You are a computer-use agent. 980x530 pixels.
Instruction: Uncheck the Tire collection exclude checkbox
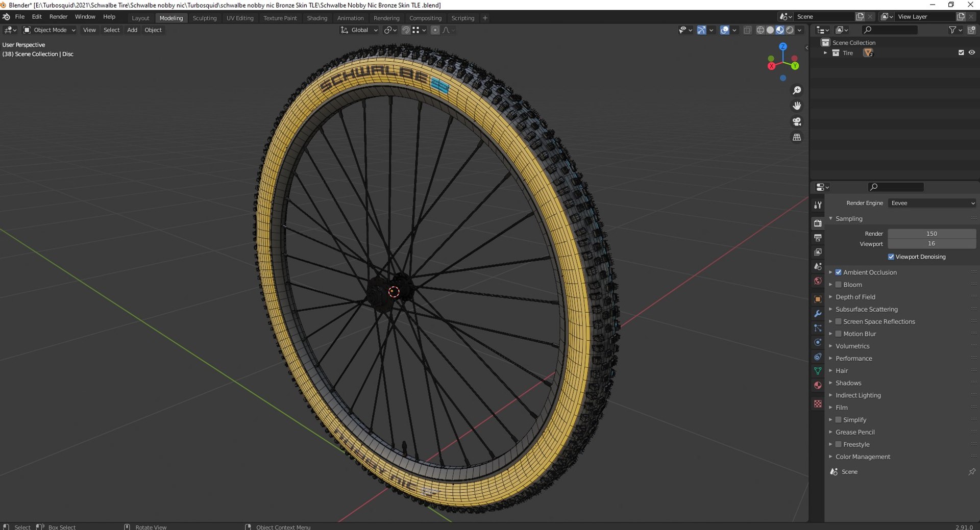[x=961, y=53]
